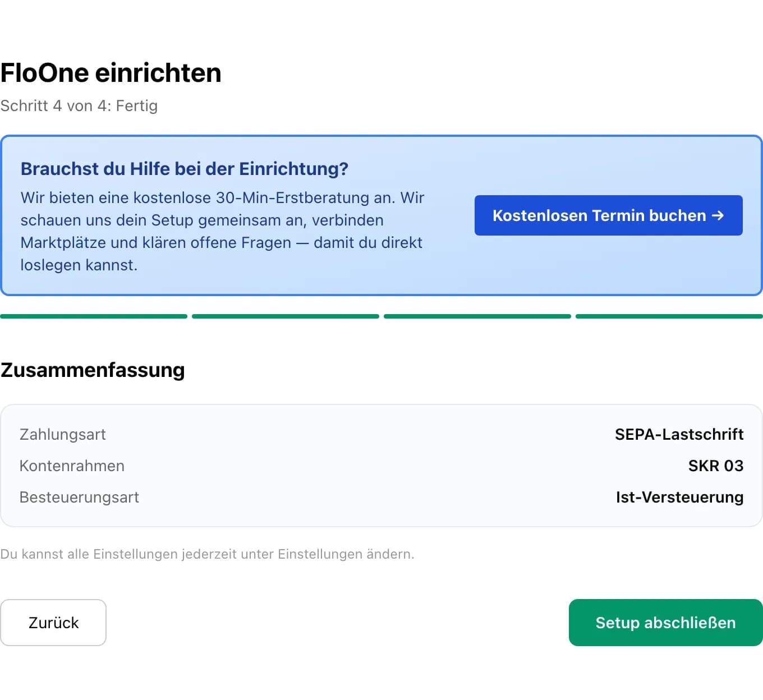Click the SKR 03 value
Image resolution: width=763 pixels, height=700 pixels.
[716, 466]
